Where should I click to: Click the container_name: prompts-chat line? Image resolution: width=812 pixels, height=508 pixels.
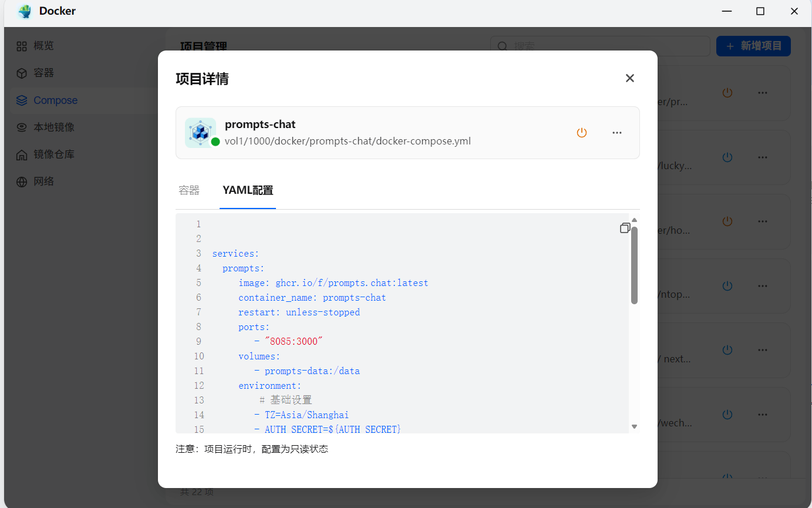click(312, 298)
